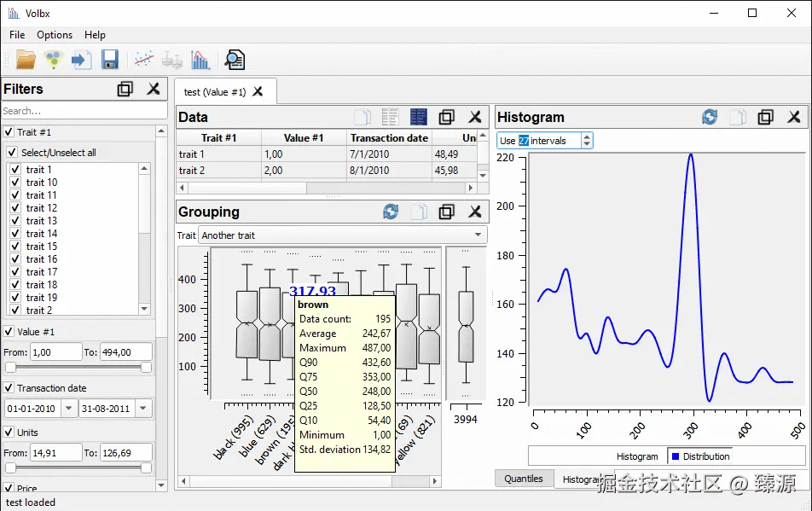Float the Filters panel
This screenshot has width=812, height=511.
point(125,89)
